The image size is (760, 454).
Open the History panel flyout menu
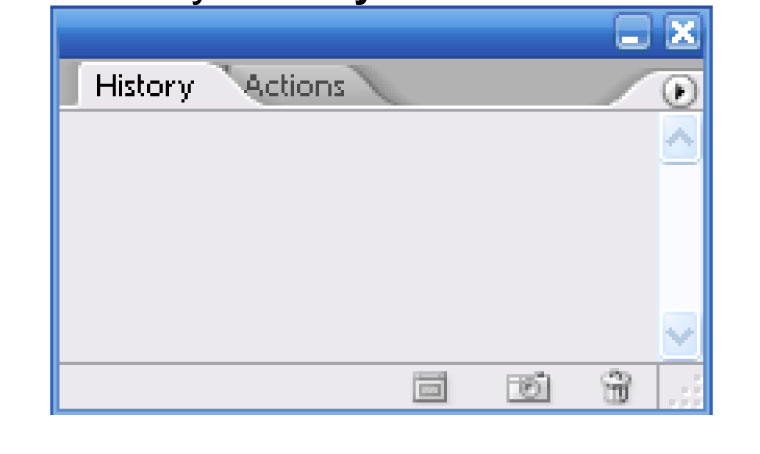tap(679, 91)
